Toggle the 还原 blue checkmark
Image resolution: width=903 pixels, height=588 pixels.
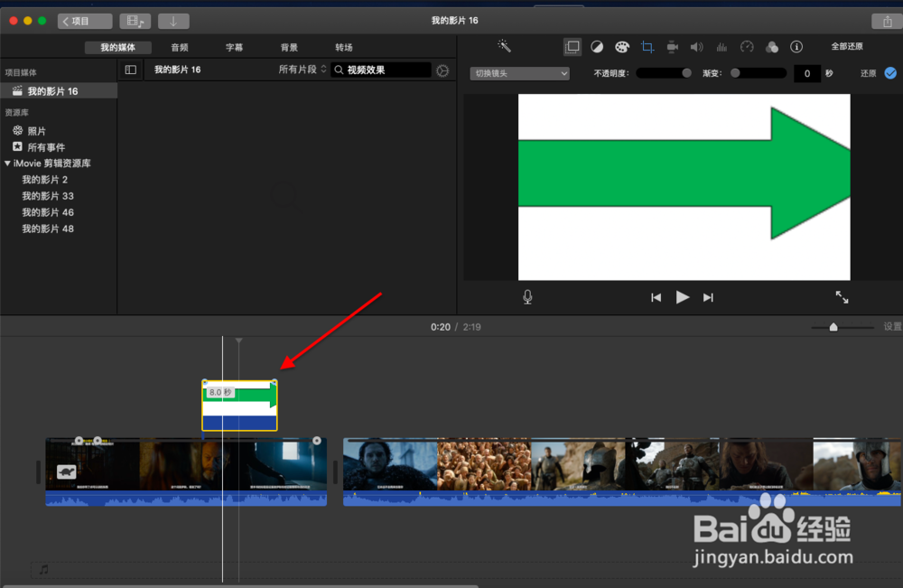click(889, 73)
